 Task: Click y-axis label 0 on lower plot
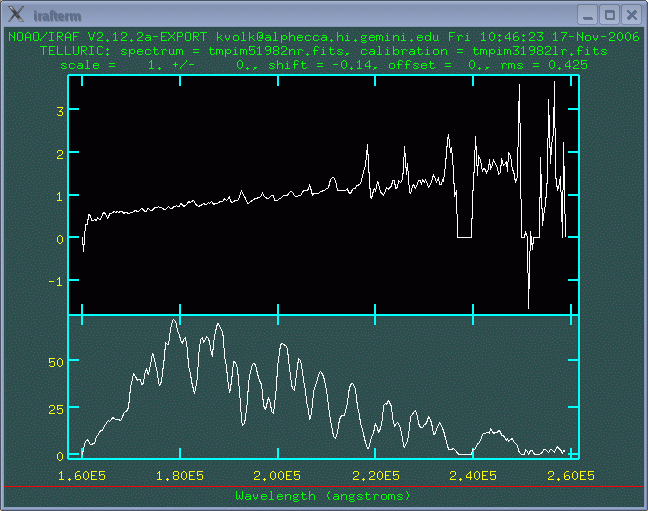click(60, 456)
